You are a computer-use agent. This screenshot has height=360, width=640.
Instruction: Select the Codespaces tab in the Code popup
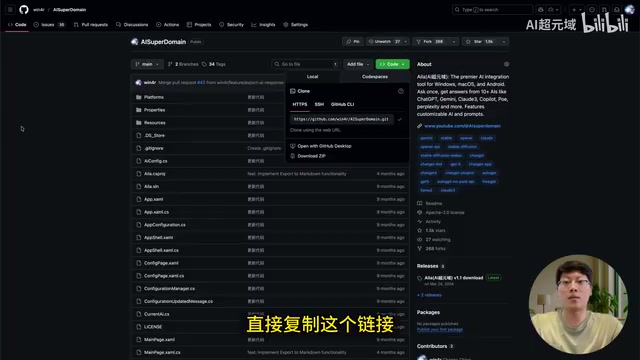pos(375,77)
